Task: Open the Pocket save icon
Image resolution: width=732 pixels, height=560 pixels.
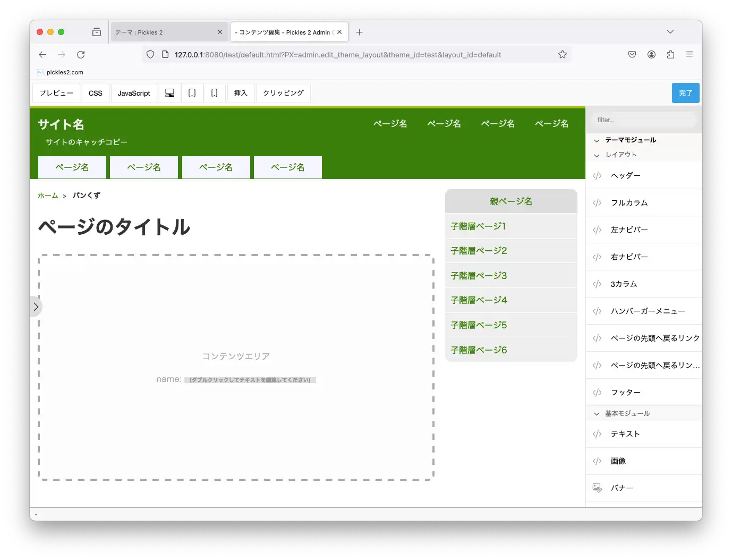Action: (632, 54)
